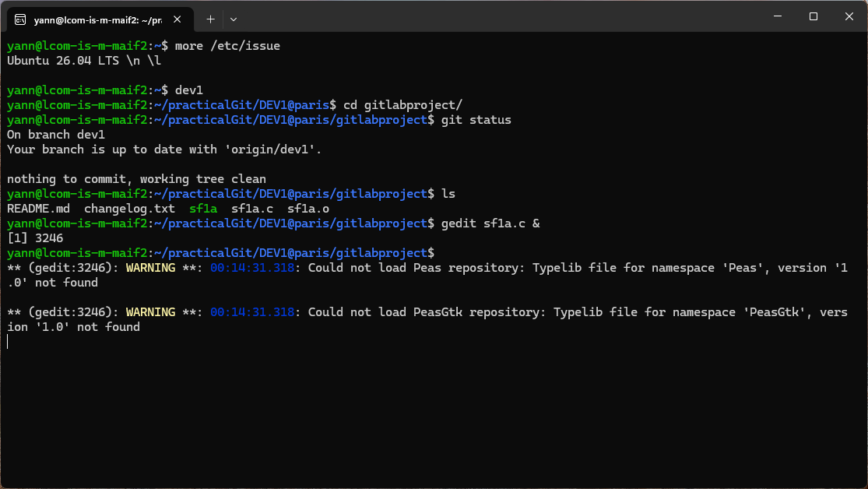The width and height of the screenshot is (868, 489).
Task: Close the yann@lcom-is-m-maif2 terminal tab
Action: coord(177,19)
